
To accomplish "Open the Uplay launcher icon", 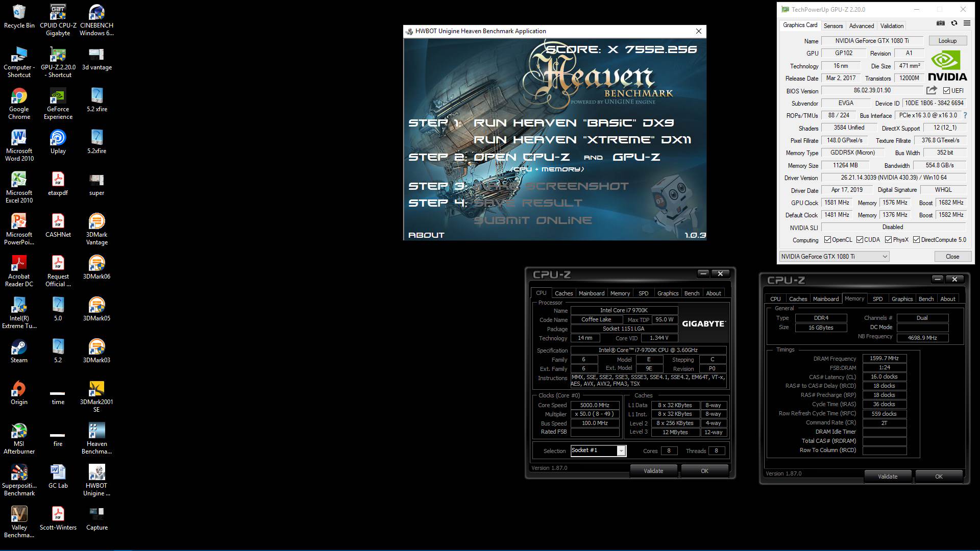I will click(58, 142).
